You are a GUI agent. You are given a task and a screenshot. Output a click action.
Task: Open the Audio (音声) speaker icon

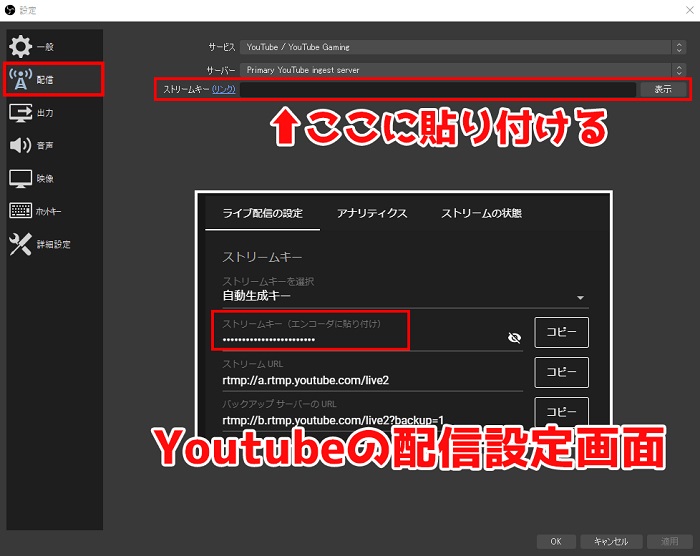[21, 145]
